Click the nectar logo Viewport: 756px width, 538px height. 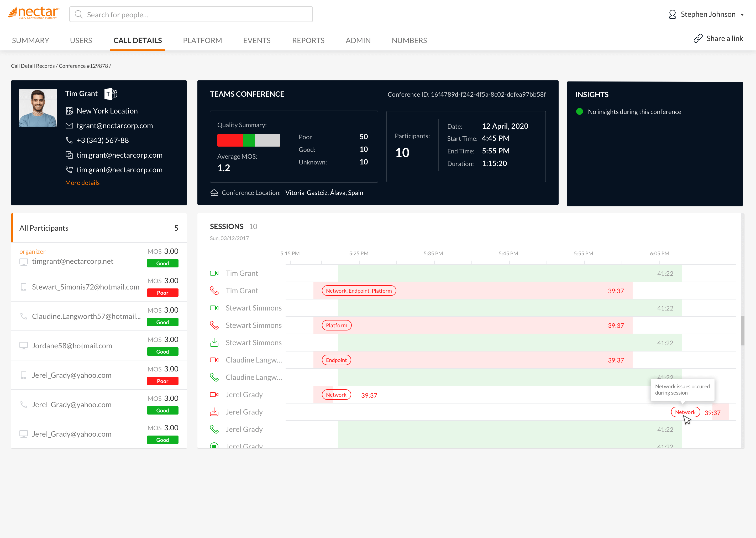click(34, 13)
